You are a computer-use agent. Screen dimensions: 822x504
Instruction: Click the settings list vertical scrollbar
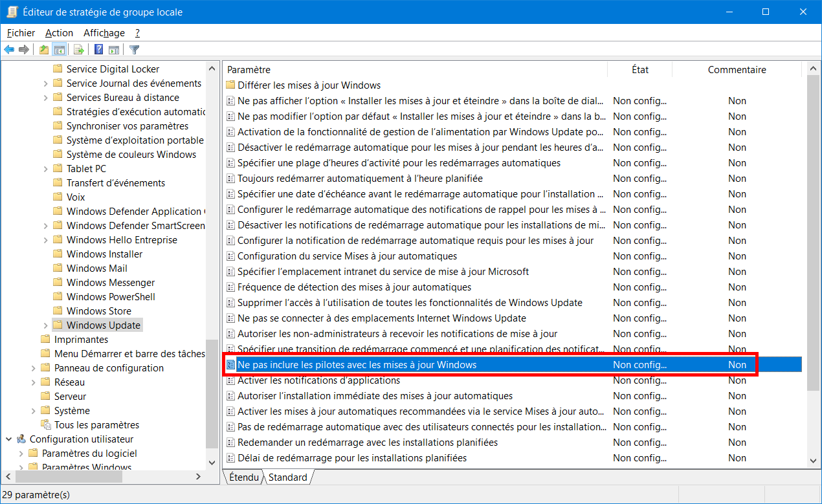pyautogui.click(x=814, y=233)
